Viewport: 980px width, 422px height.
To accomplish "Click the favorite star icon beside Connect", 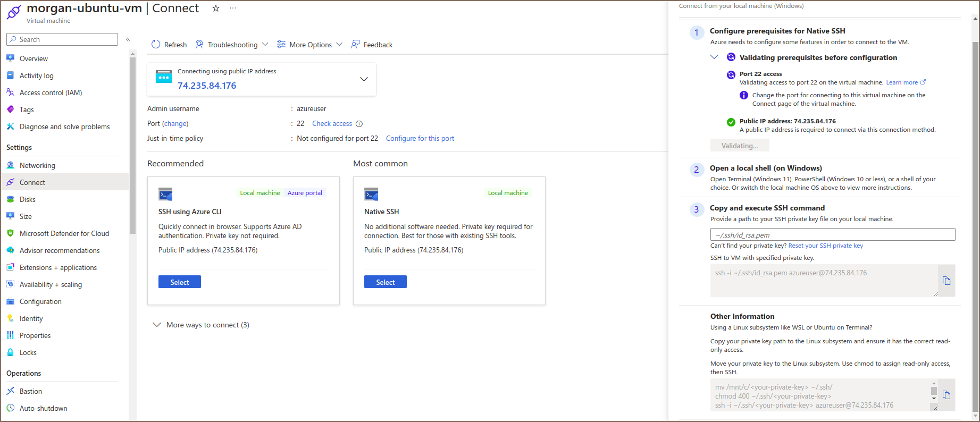I will click(216, 9).
